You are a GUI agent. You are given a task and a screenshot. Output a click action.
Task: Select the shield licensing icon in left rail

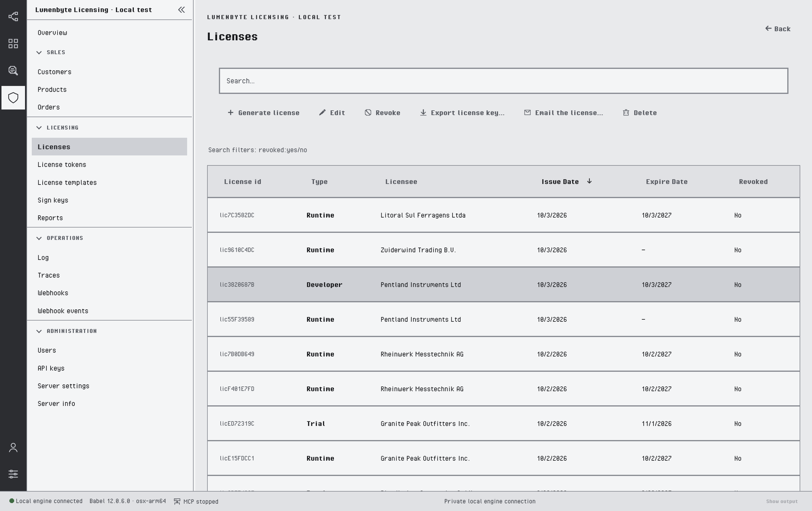coord(13,98)
